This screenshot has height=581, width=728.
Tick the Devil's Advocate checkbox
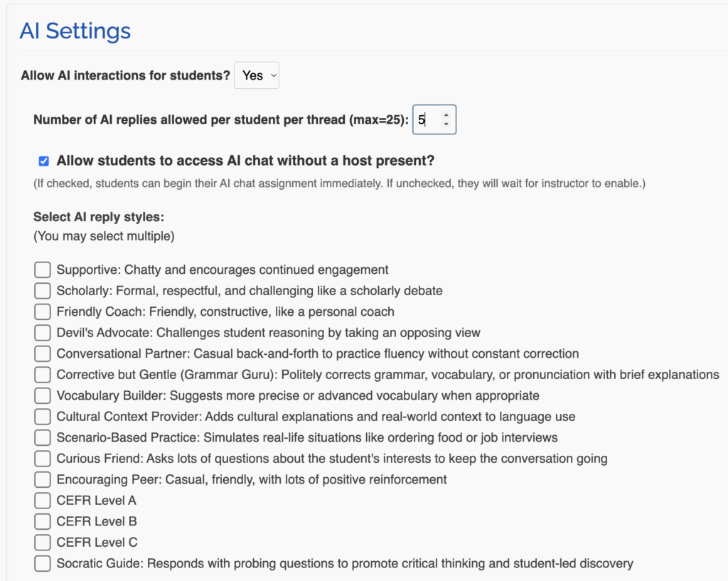point(43,333)
